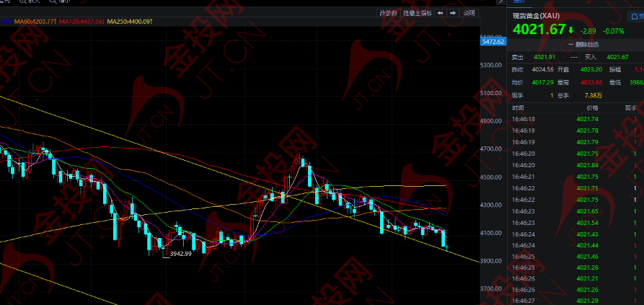Click the 4300.00 price axis label
The image size is (644, 305).
tap(492, 205)
